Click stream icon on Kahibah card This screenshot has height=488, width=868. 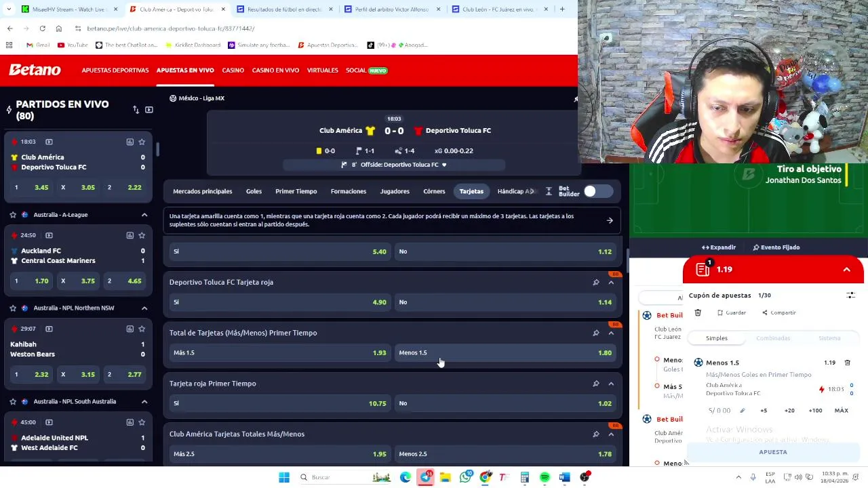point(49,329)
